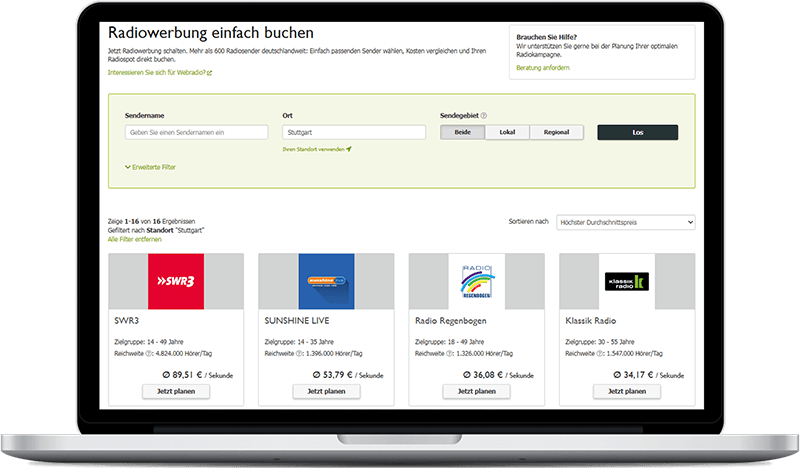The height and width of the screenshot is (468, 800).
Task: Click the Reichweite info icon on SUNSHINE LIVE card
Action: click(299, 354)
